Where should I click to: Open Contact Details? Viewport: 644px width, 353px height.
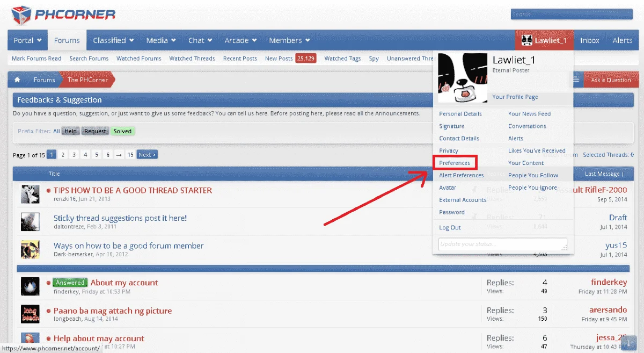[x=459, y=139]
